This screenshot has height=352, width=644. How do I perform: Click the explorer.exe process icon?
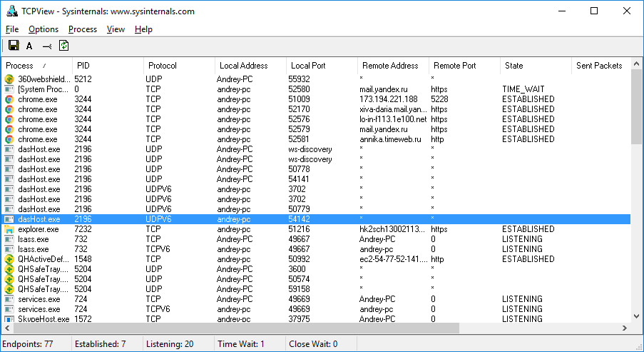coord(9,229)
